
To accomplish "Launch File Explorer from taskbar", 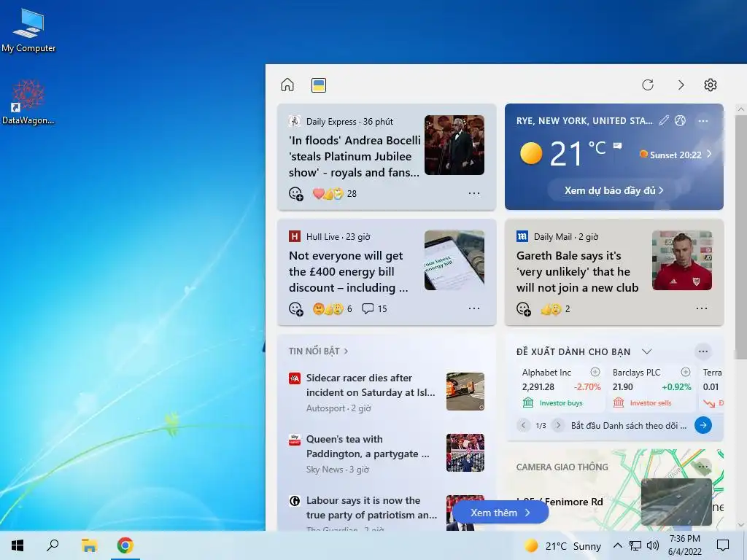I will [x=89, y=545].
